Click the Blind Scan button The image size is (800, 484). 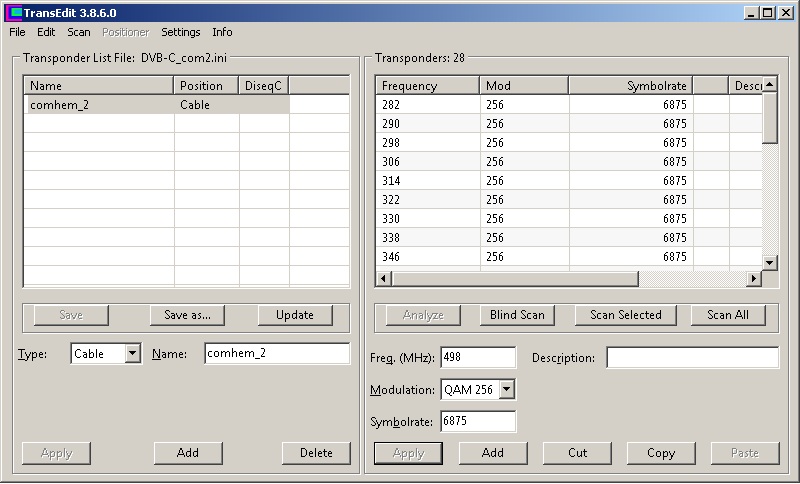517,315
